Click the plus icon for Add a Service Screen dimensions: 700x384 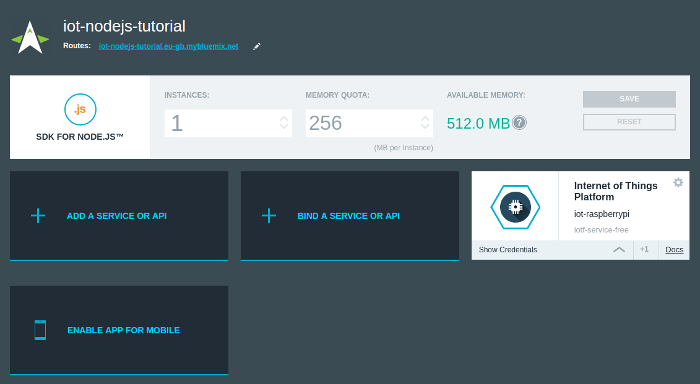38,216
